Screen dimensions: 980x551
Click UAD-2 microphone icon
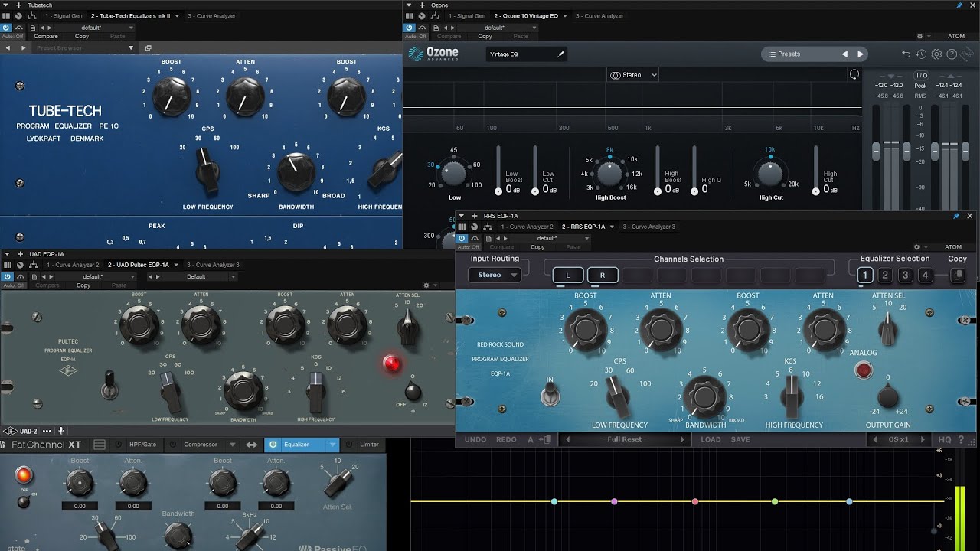click(60, 431)
